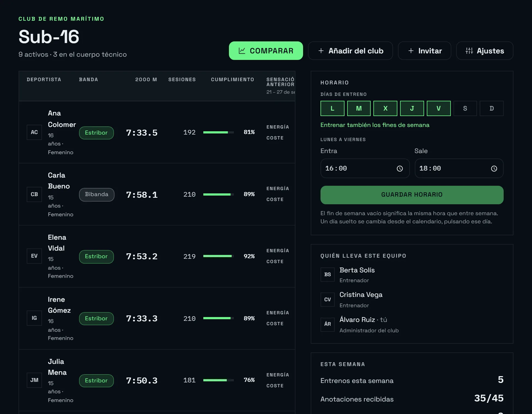Viewport: 532px width, 414px height.
Task: Click the plus icon of Añadir del club
Action: [321, 51]
